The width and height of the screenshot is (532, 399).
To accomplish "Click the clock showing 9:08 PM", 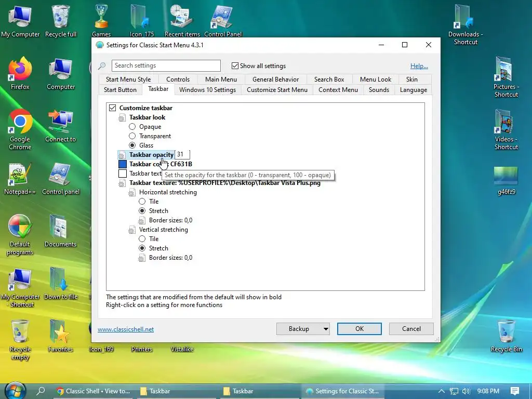I will coord(488,391).
